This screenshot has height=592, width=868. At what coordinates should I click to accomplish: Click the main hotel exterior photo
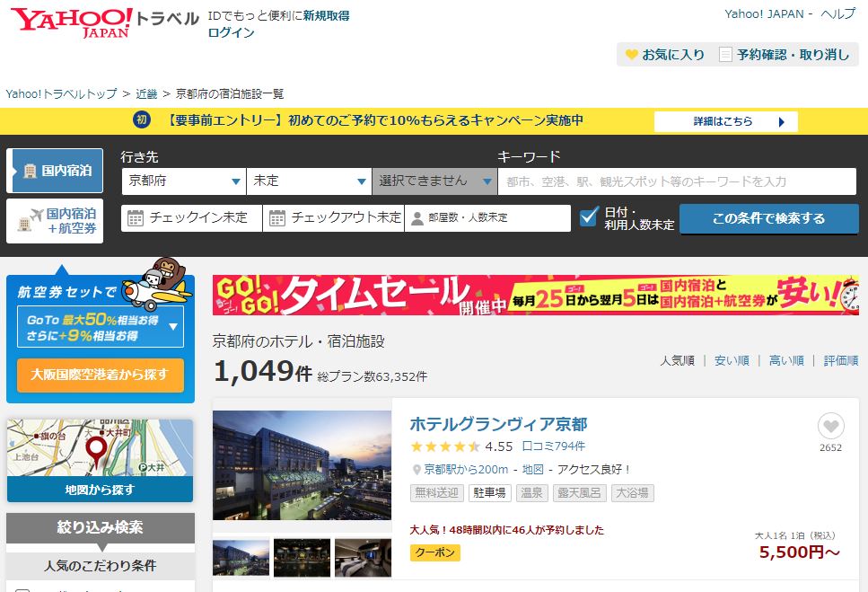tap(302, 465)
